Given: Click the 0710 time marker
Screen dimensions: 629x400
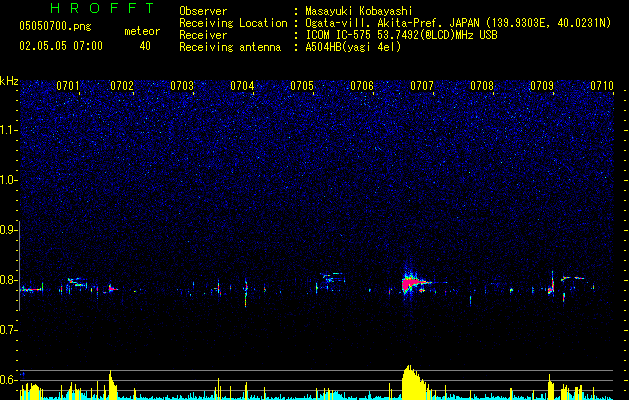Looking at the screenshot, I should (x=602, y=86).
